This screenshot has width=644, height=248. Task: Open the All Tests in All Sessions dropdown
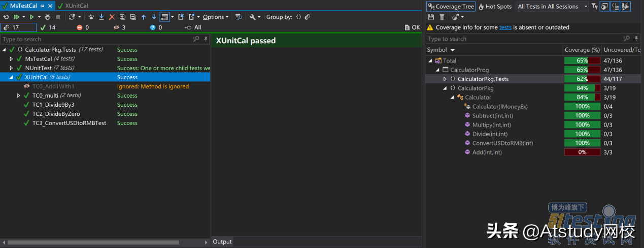(x=552, y=7)
